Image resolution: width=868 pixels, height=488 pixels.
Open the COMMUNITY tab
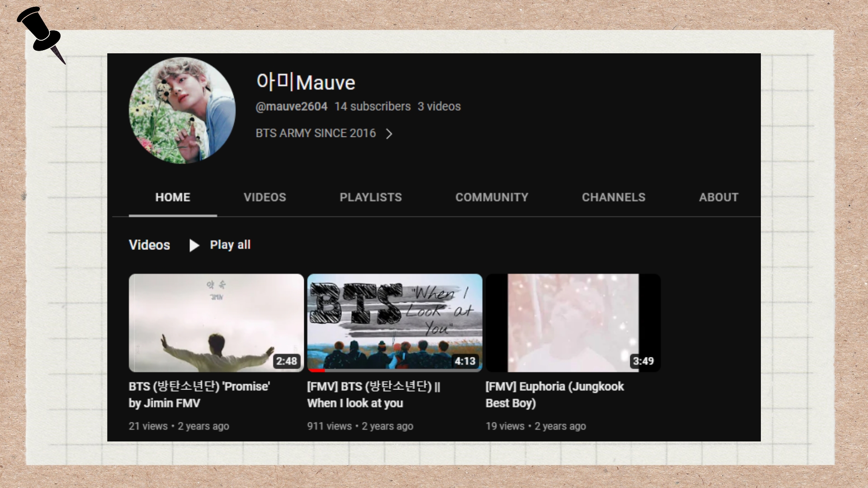(x=492, y=197)
